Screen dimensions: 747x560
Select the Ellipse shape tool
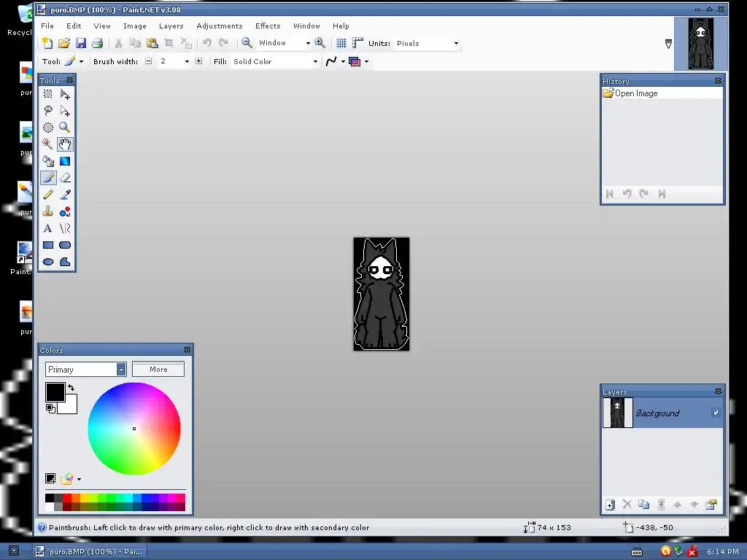click(48, 262)
